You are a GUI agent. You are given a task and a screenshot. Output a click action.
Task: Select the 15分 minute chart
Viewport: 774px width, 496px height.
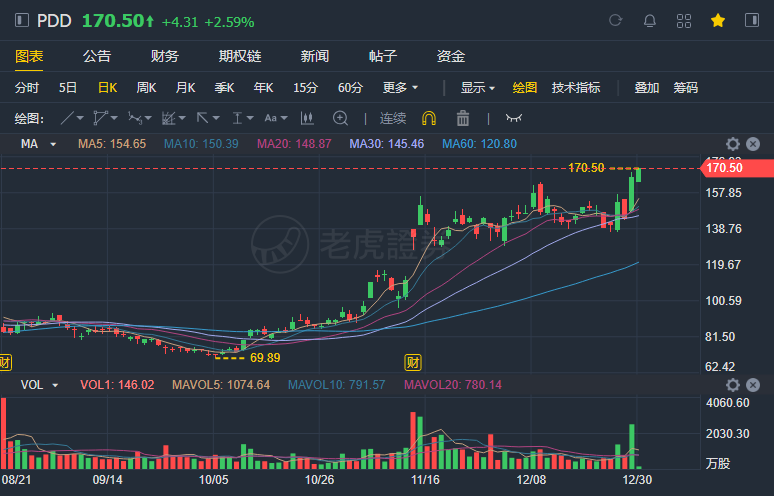(x=306, y=88)
